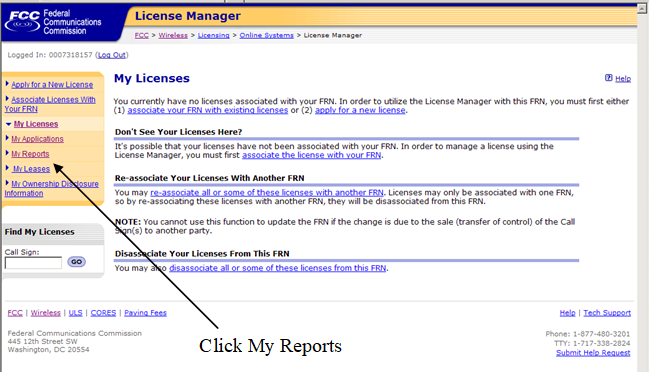Expand arrow beside My Applications
This screenshot has height=372, width=649.
[x=7, y=138]
